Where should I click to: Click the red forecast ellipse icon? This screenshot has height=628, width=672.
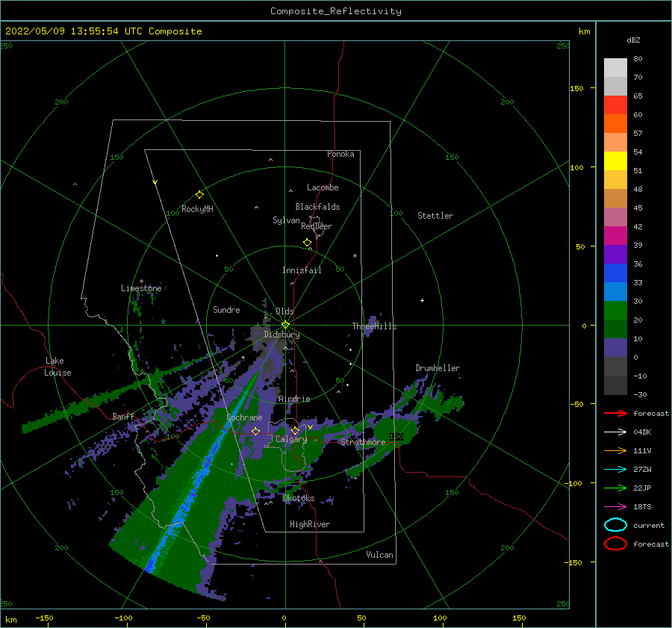615,544
